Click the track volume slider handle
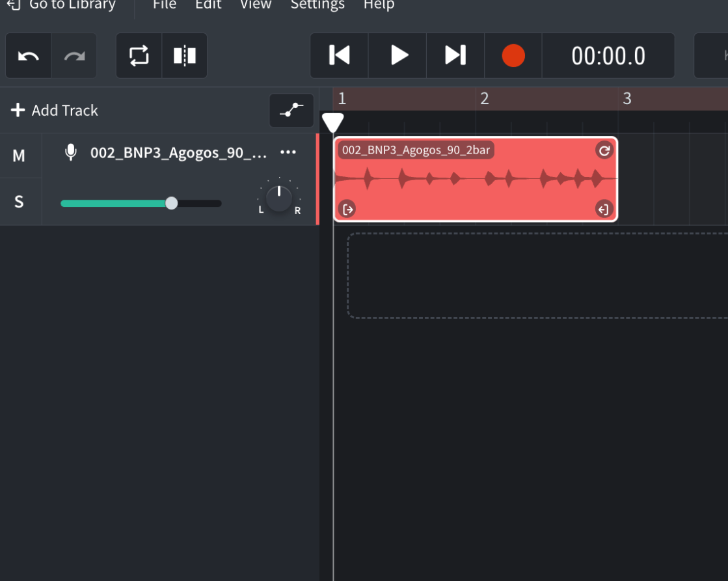 pos(171,203)
